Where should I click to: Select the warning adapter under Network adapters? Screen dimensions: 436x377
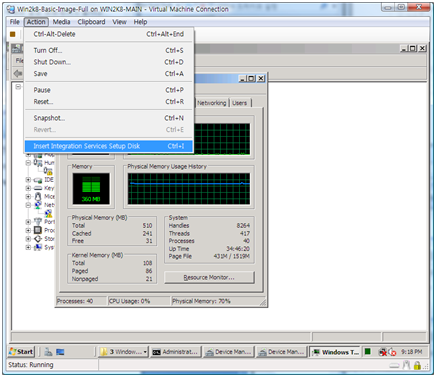(x=48, y=213)
